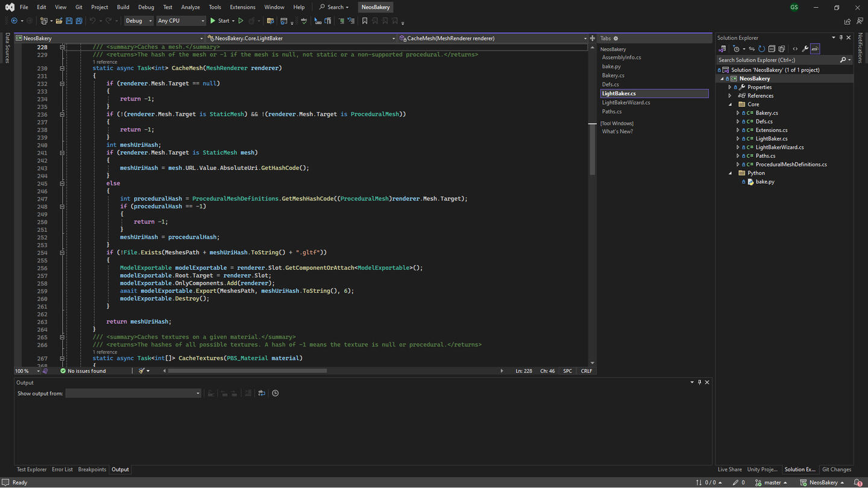Click the code cleanup broom icon
Screen dimensions: 868x488
point(142,371)
